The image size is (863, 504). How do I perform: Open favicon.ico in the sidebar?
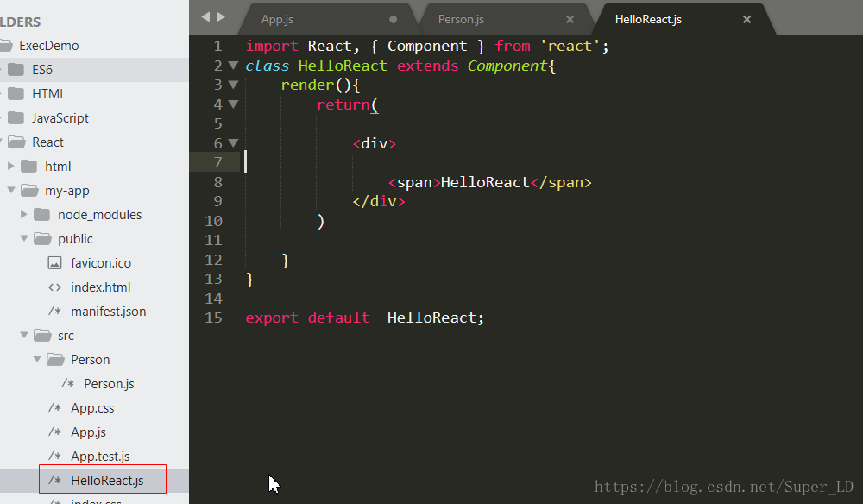pos(101,263)
